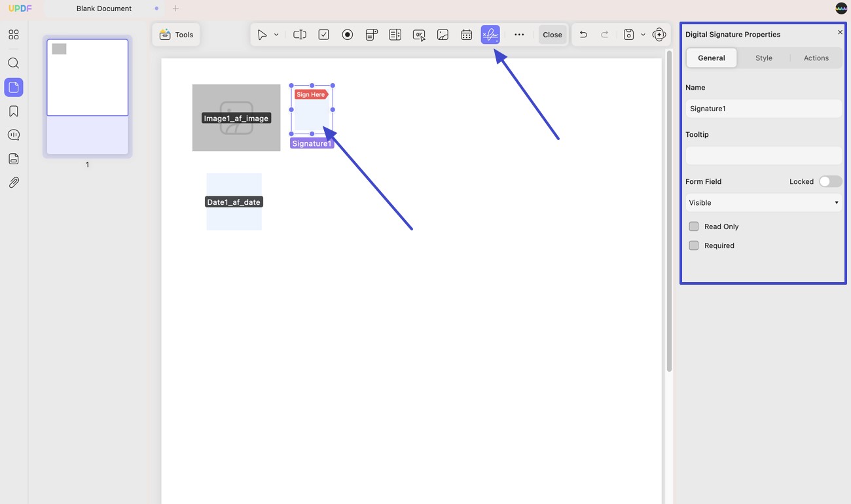Image resolution: width=851 pixels, height=504 pixels.
Task: Choose the OK button form tool
Action: click(x=419, y=35)
